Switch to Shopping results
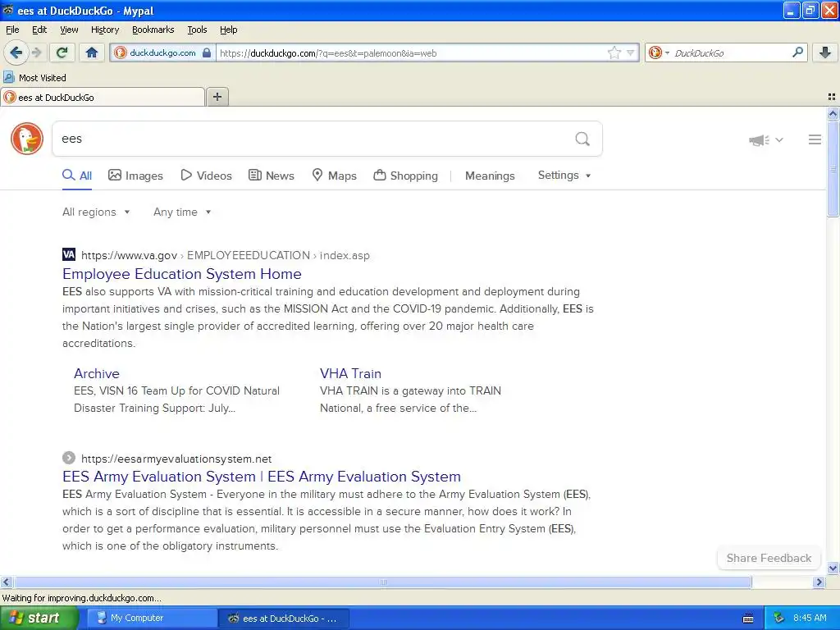This screenshot has width=840, height=630. tap(405, 176)
